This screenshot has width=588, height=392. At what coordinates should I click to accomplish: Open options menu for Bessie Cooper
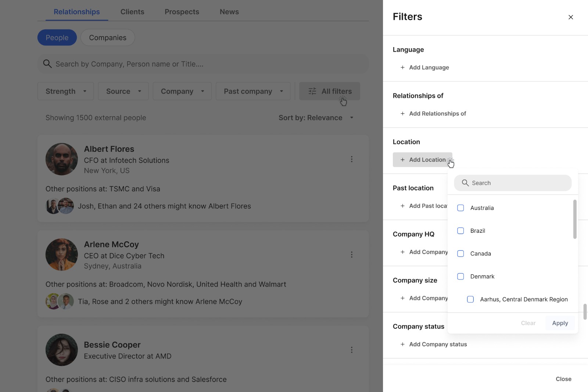351,350
